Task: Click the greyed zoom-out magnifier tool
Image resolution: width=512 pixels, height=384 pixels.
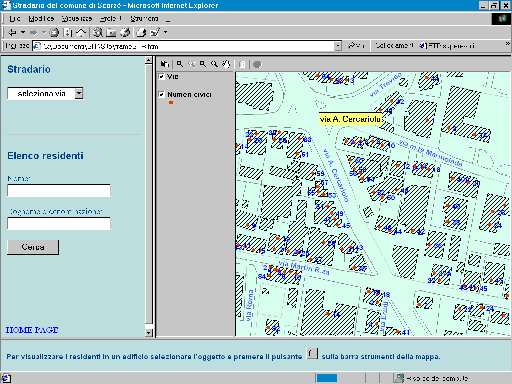Action: coord(192,64)
